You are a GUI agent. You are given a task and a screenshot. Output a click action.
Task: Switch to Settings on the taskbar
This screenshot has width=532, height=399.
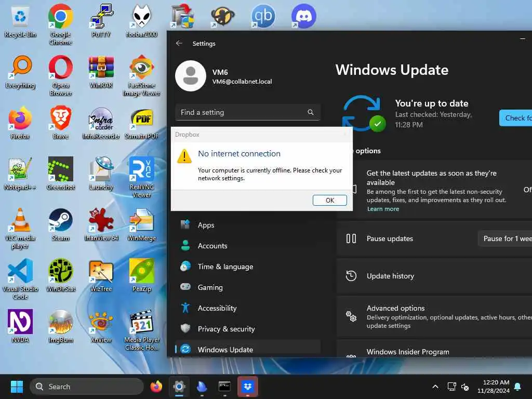179,387
